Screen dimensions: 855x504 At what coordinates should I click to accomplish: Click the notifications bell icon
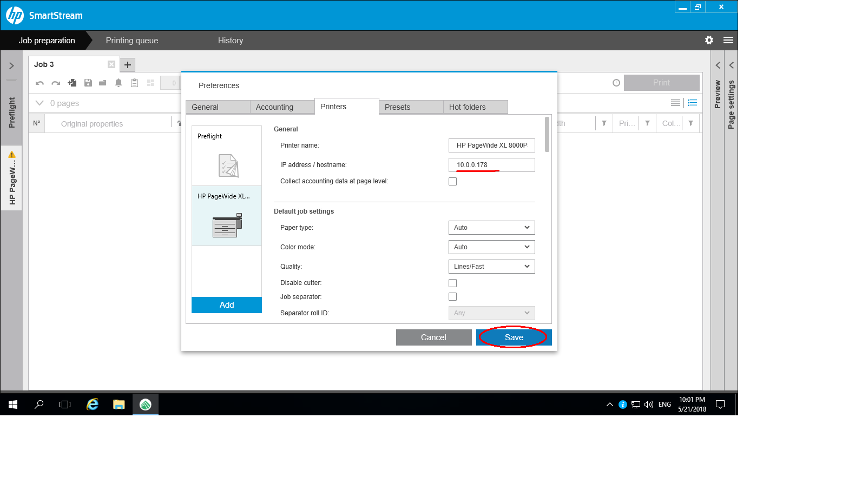(119, 83)
